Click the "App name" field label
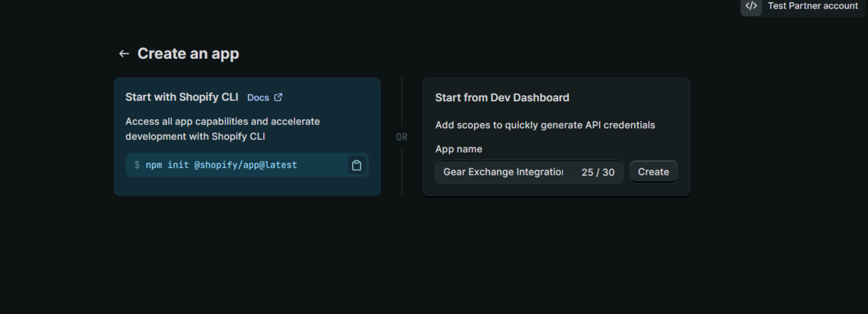The height and width of the screenshot is (314, 868). (458, 149)
